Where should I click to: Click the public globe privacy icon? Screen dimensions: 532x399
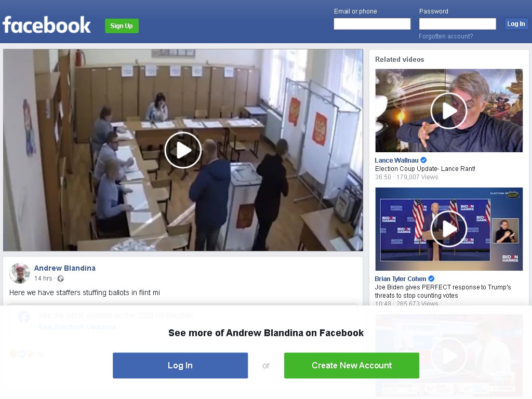click(61, 278)
